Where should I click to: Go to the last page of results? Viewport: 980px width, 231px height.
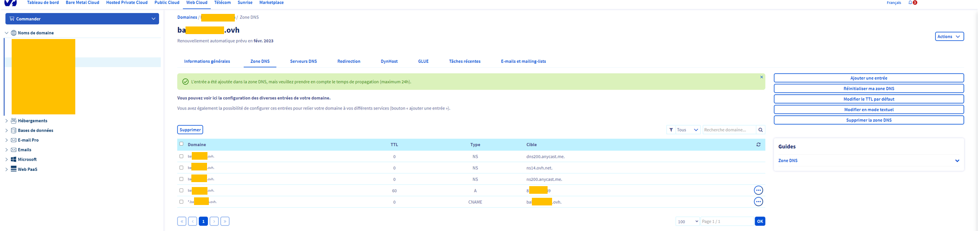pos(225,221)
